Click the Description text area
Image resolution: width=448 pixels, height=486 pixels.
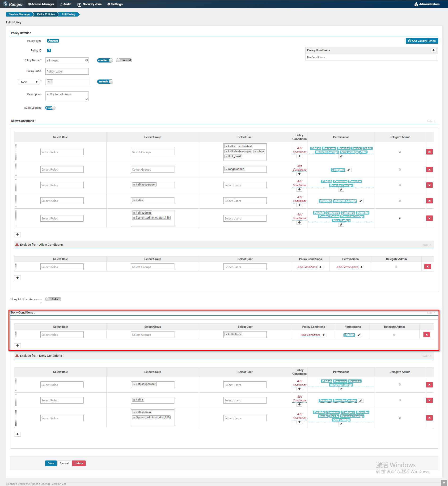coord(67,96)
